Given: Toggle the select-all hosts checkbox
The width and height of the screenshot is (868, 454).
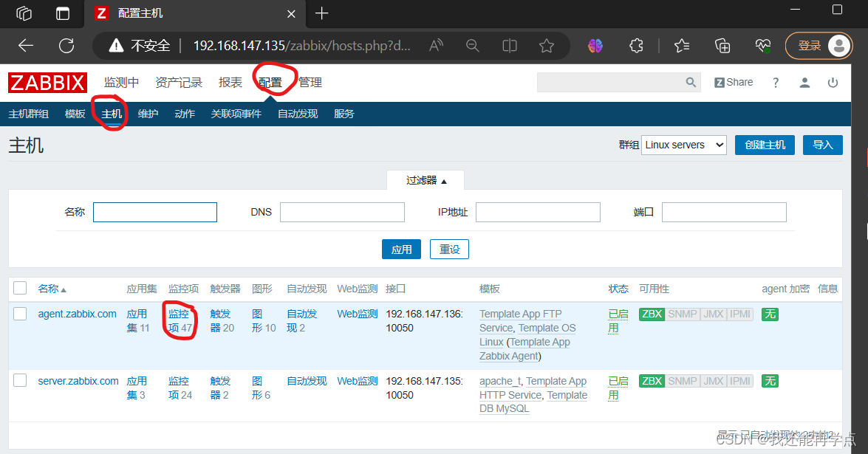Looking at the screenshot, I should 20,288.
